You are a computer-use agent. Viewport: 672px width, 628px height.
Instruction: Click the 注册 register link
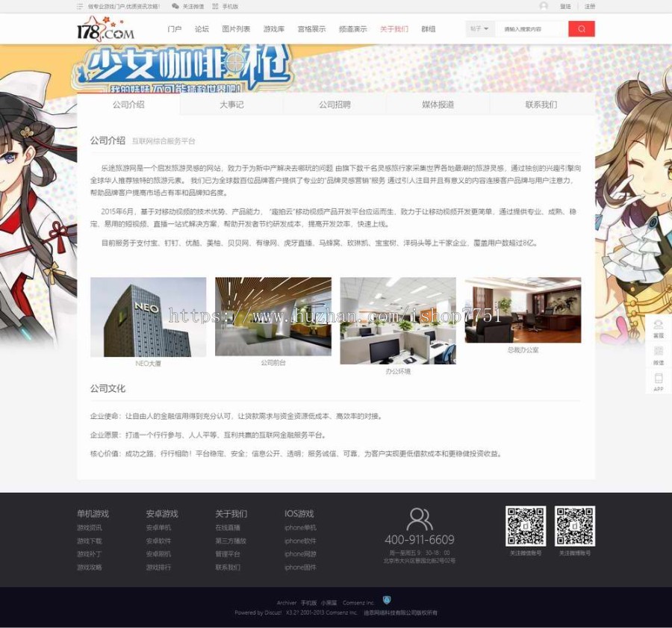[590, 7]
